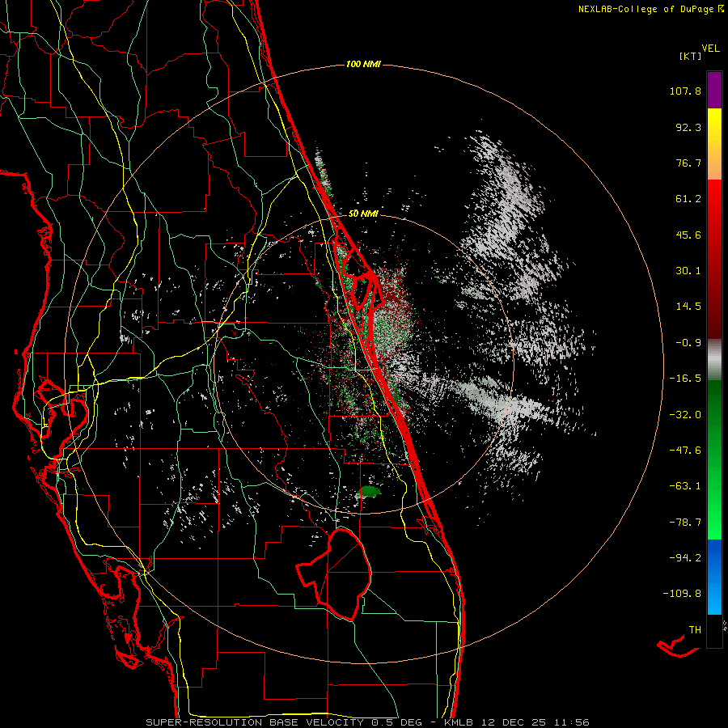Click the 92.3 velocity scale value
This screenshot has height=728, width=728.
[688, 127]
